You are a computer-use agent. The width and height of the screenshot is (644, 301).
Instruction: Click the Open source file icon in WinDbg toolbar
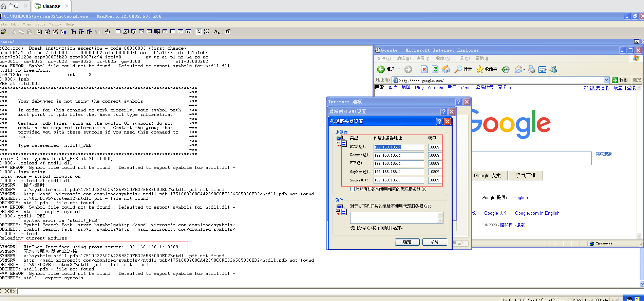pos(3,32)
